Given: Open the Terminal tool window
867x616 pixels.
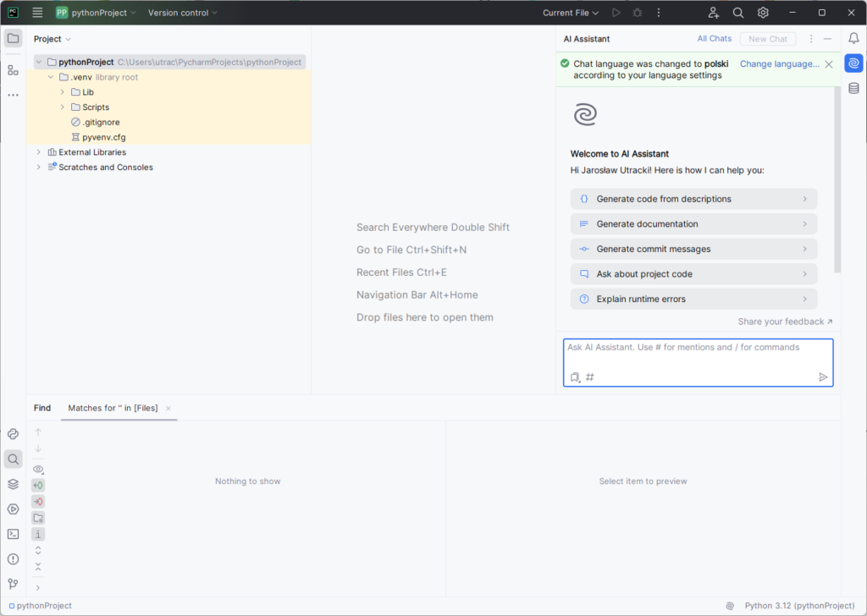Looking at the screenshot, I should click(x=13, y=534).
